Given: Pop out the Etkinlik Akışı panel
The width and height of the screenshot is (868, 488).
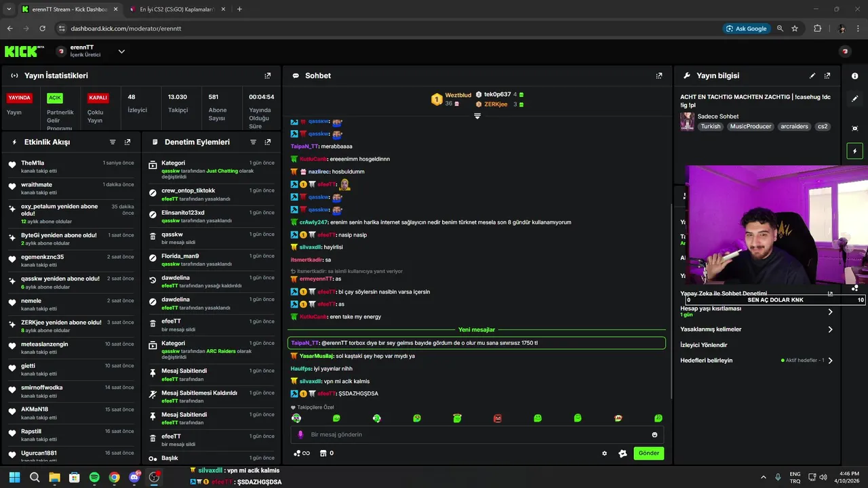Looking at the screenshot, I should pyautogui.click(x=127, y=142).
